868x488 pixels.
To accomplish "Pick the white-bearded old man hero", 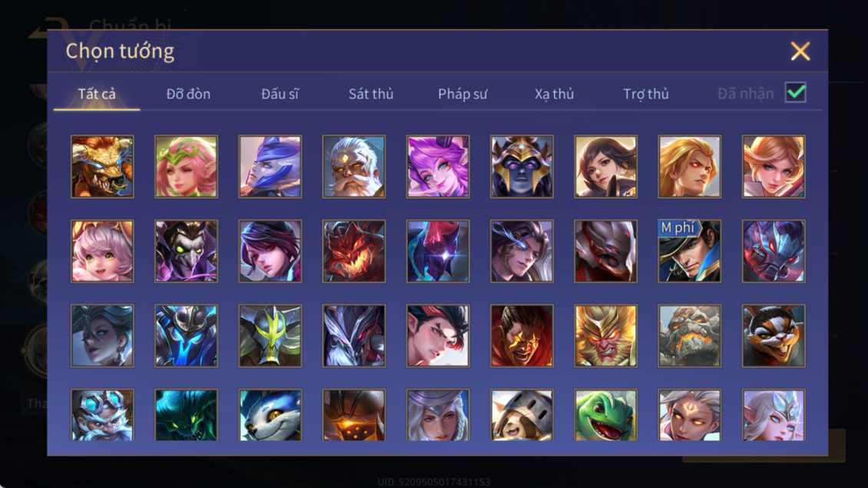I will pos(354,167).
